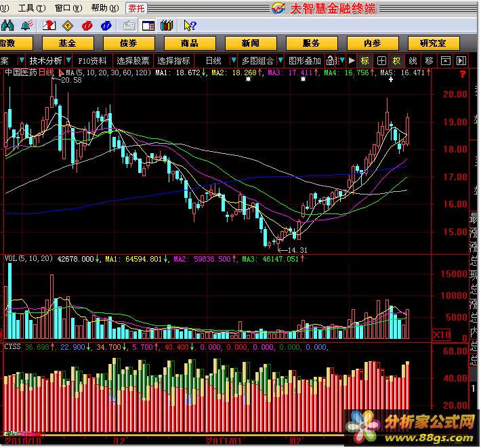
Task: Click 多图组合 option
Action: pos(257,61)
